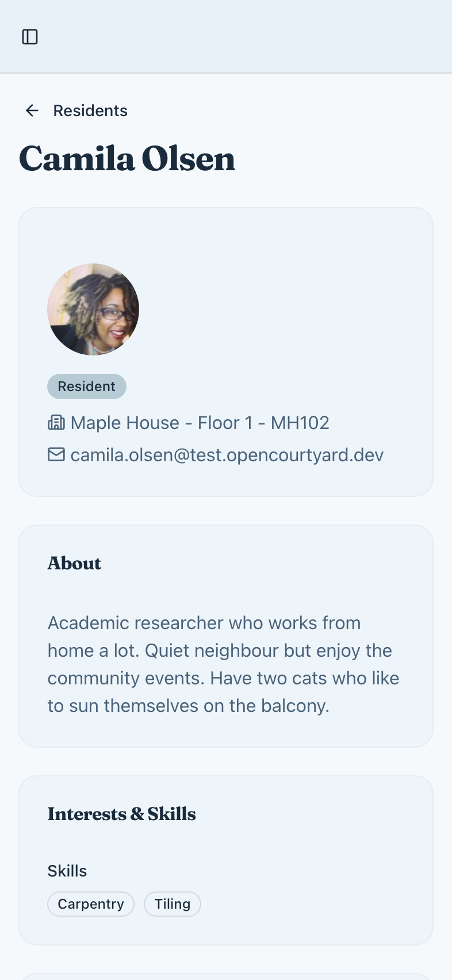Go back to Residents list
Screen dimensions: 452x980
90,110
